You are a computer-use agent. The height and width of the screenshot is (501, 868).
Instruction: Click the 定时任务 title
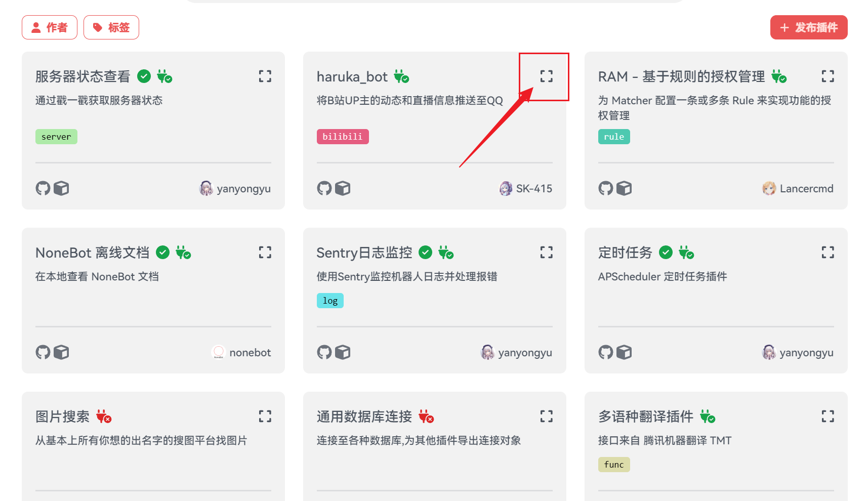tap(625, 253)
